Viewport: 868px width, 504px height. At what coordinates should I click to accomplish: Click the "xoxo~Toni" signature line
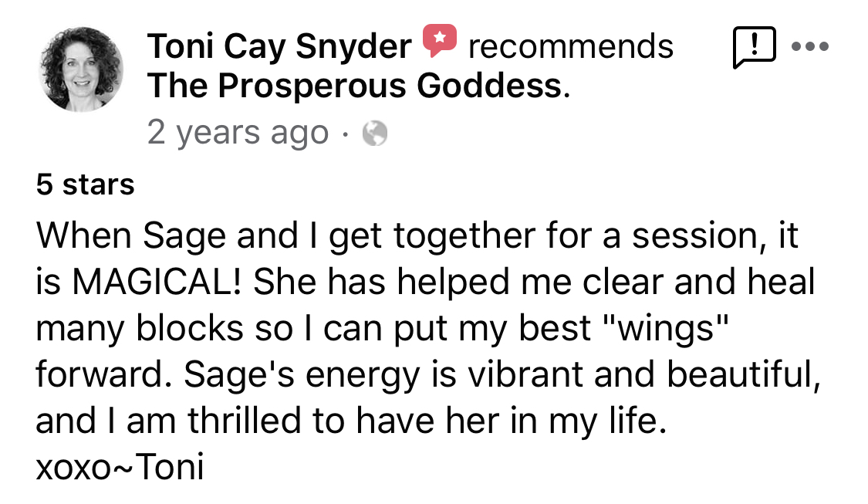coord(120,468)
